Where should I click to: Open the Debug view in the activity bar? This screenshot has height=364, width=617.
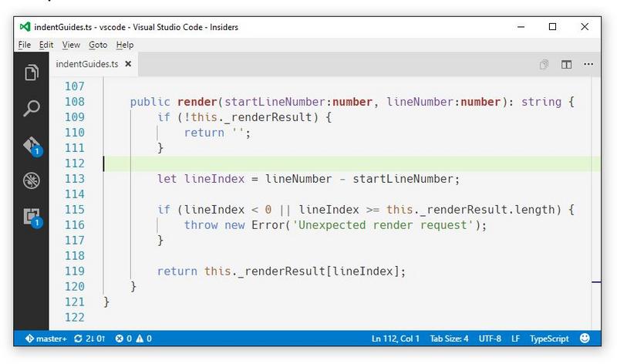point(32,180)
